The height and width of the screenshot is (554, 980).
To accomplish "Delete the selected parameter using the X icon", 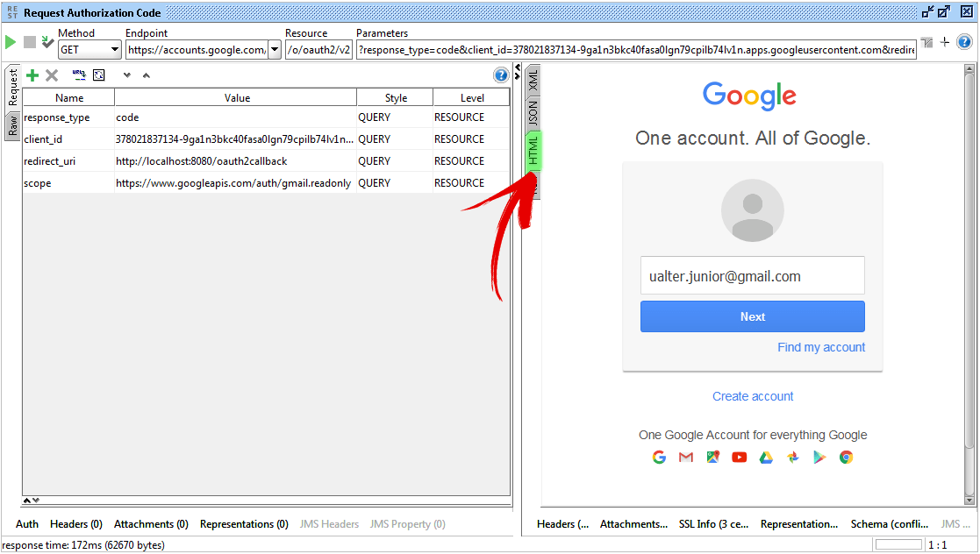I will point(51,75).
